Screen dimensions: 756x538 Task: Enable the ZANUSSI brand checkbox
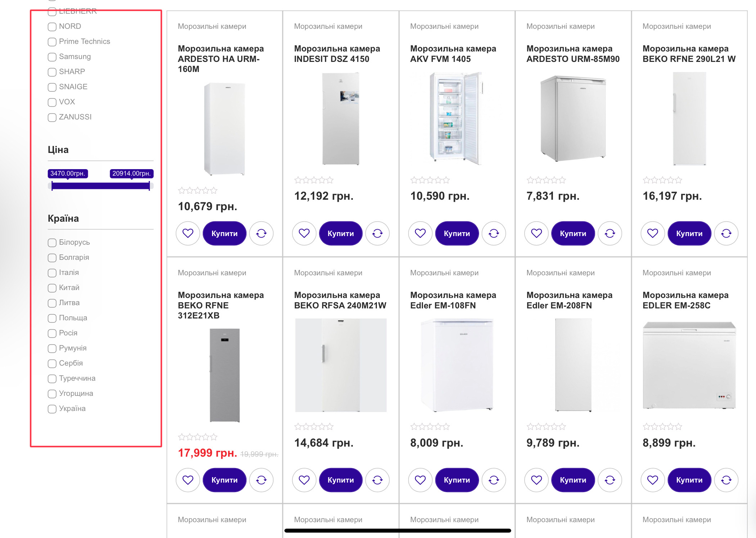coord(52,118)
